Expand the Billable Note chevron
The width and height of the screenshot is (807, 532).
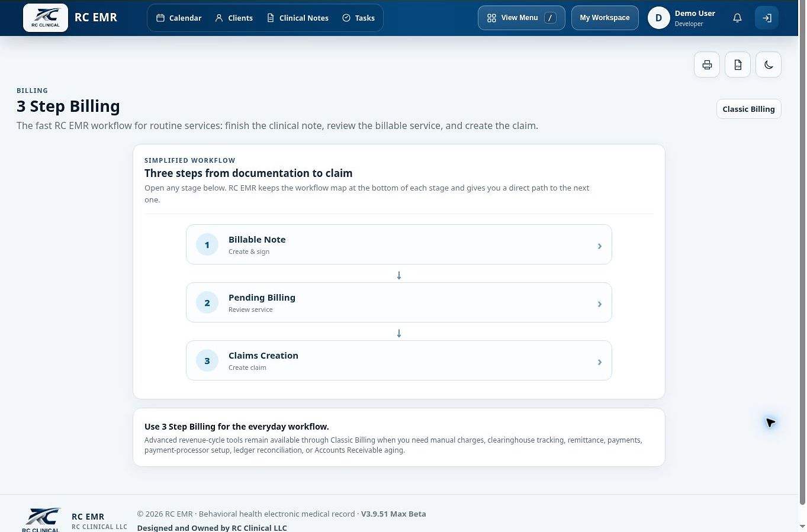(599, 246)
